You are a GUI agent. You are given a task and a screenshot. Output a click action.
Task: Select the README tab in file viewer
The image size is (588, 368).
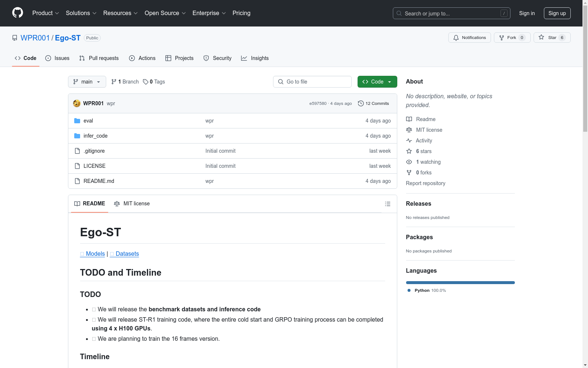point(90,204)
